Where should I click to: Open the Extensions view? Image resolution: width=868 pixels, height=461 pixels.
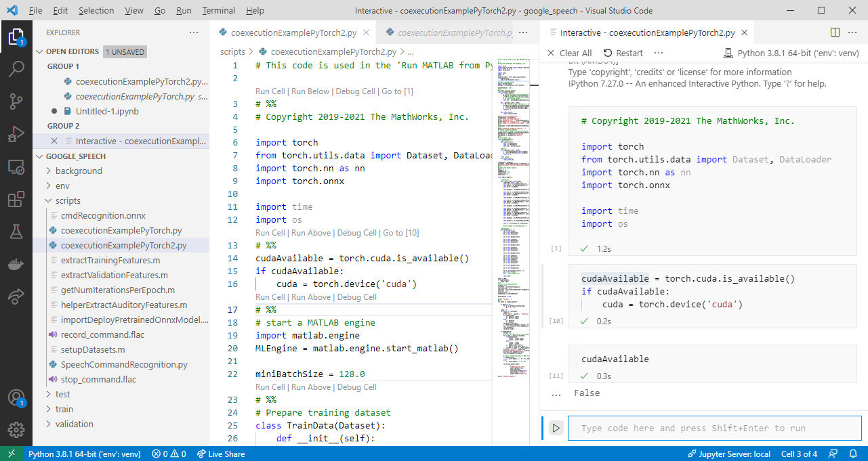coord(16,199)
